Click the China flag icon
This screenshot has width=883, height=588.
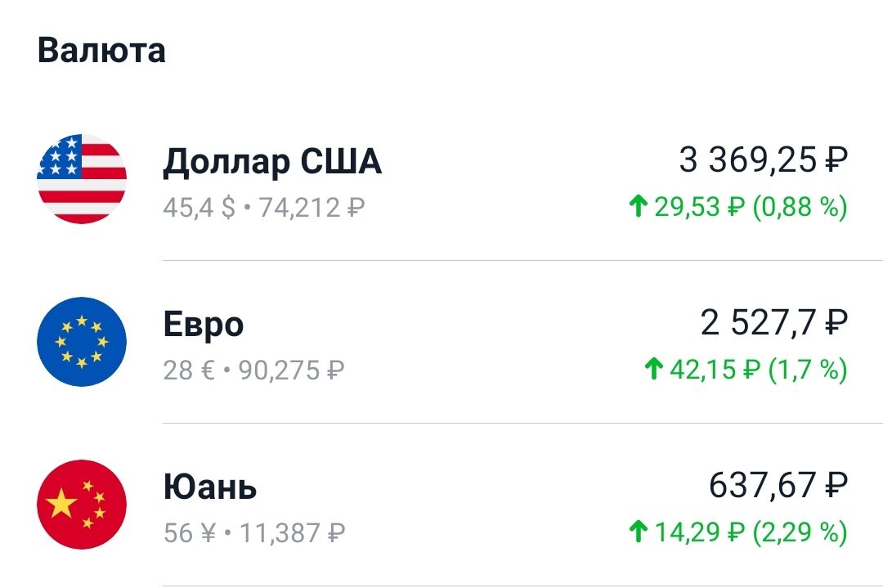[x=81, y=505]
